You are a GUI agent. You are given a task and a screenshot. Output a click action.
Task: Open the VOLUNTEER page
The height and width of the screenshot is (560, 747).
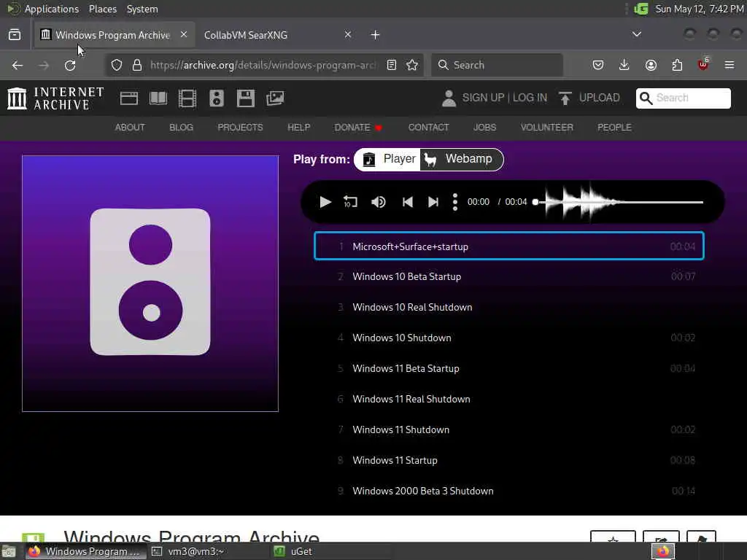(x=547, y=127)
